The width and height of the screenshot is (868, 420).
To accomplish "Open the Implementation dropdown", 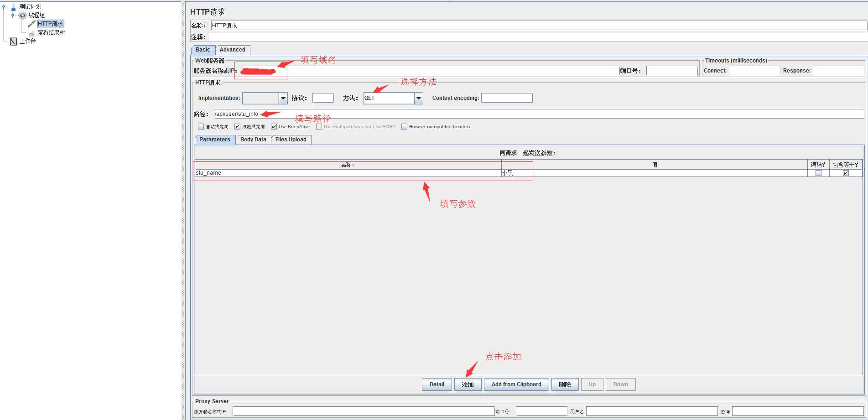I will tap(283, 98).
